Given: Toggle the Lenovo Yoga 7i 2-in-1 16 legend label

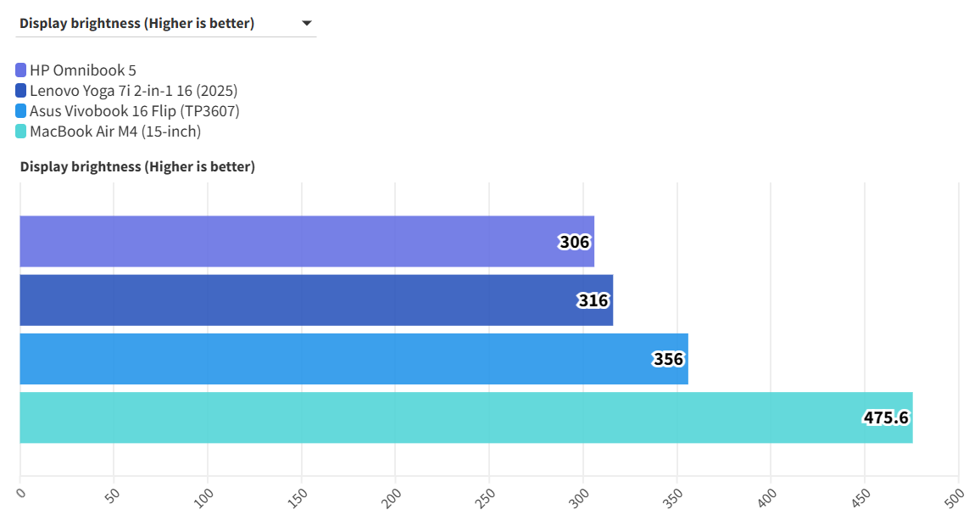Looking at the screenshot, I should point(134,91).
